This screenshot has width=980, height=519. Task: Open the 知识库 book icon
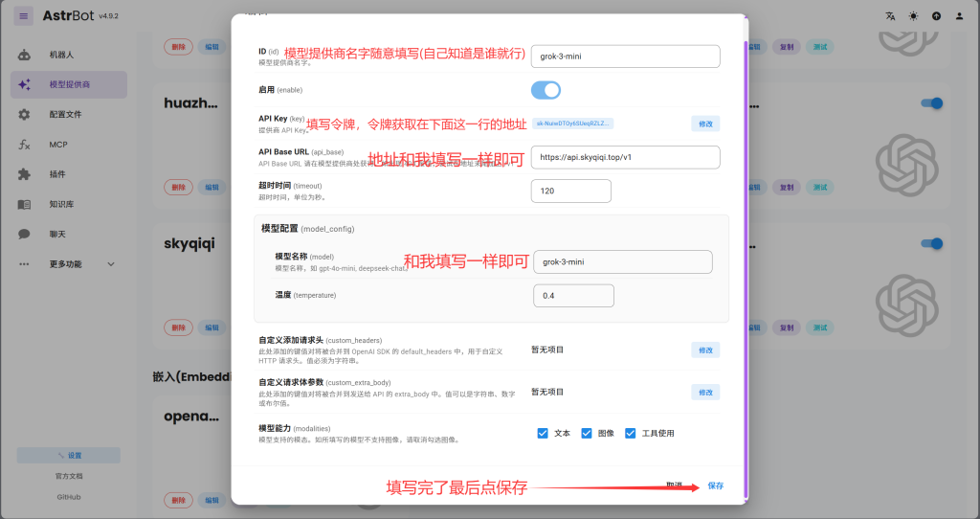(x=25, y=204)
